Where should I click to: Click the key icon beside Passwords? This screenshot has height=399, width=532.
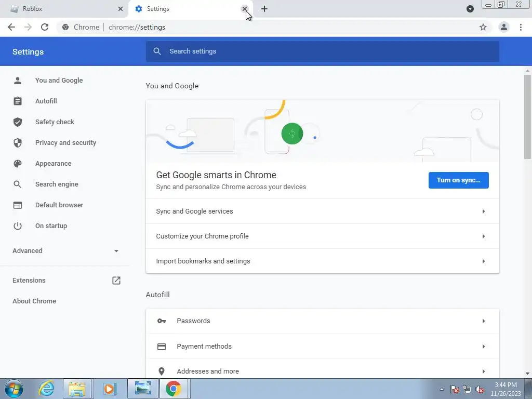(162, 321)
